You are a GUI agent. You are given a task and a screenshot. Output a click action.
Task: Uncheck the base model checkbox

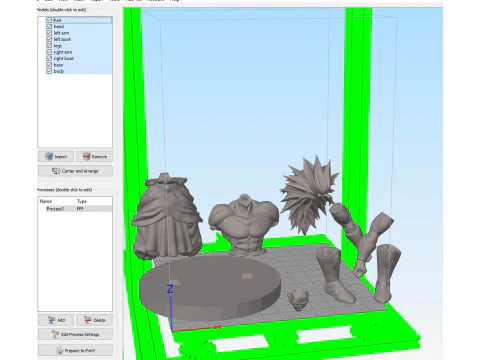click(x=49, y=65)
